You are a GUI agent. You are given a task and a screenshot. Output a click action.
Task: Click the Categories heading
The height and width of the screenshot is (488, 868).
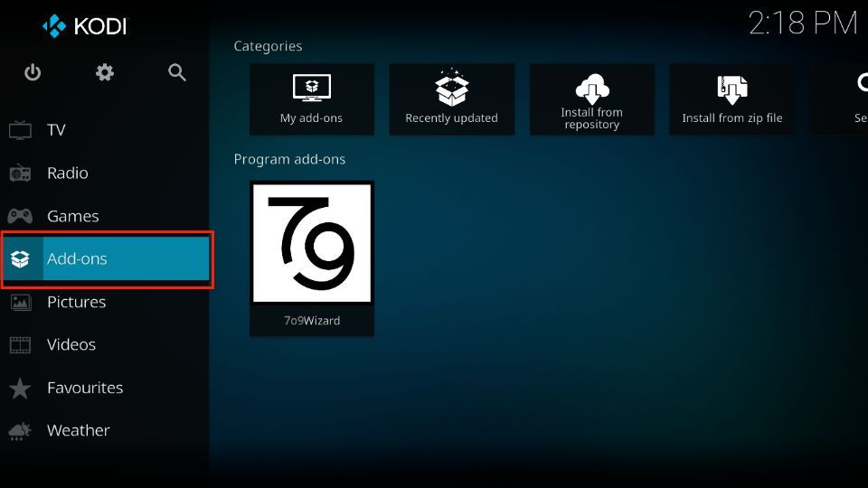click(268, 46)
